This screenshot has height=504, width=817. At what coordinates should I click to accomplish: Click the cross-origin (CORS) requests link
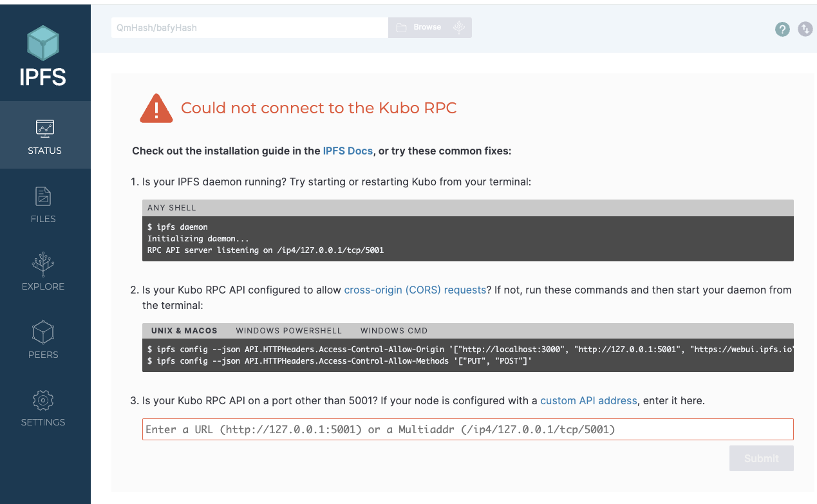click(415, 290)
